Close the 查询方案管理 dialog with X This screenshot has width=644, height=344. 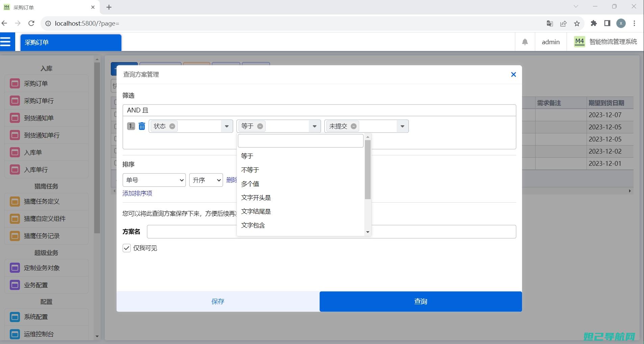(513, 74)
